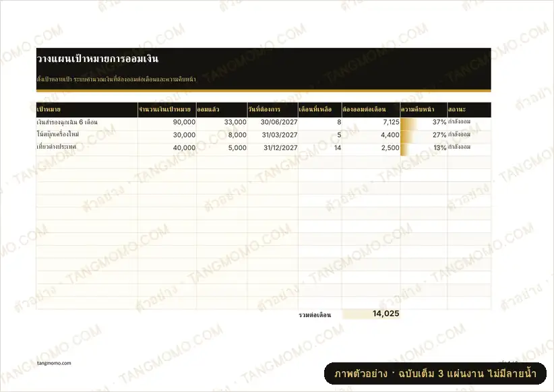
Task: Click the ภาพตัวอย่าง full-version banner
Action: [435, 374]
